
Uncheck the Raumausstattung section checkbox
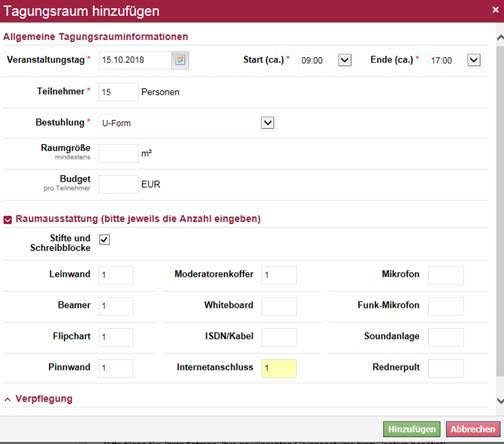[x=8, y=220]
